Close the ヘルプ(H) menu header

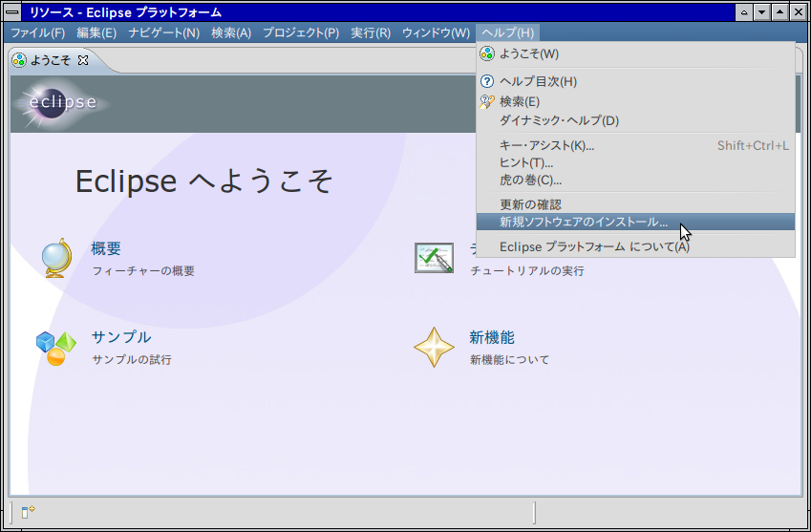[x=508, y=33]
